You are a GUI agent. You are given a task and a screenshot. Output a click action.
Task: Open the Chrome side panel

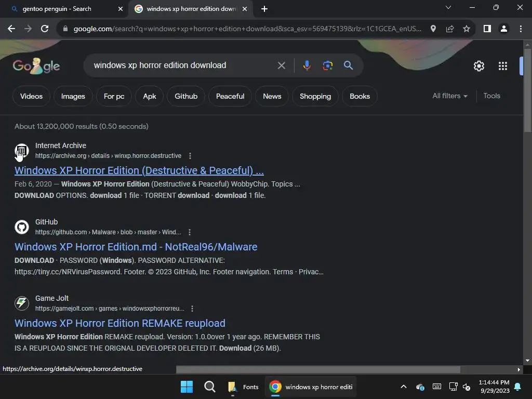pyautogui.click(x=487, y=29)
